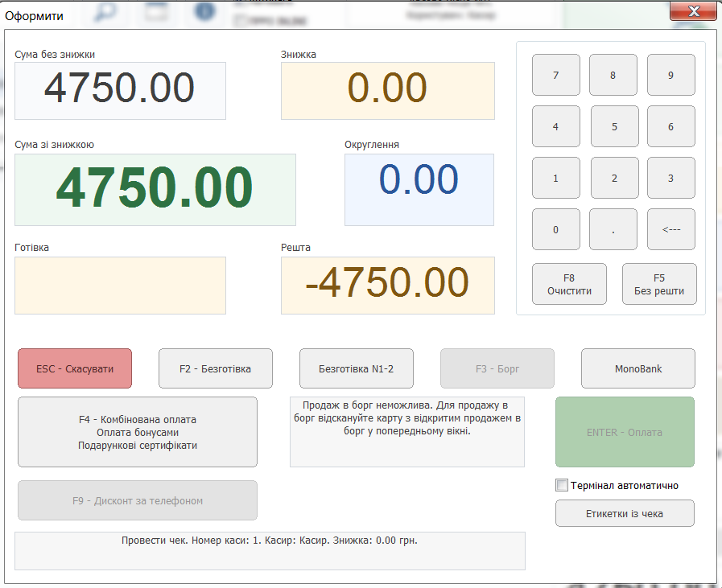Click the 'Решта' change amount field
The height and width of the screenshot is (588, 722).
[x=388, y=286]
